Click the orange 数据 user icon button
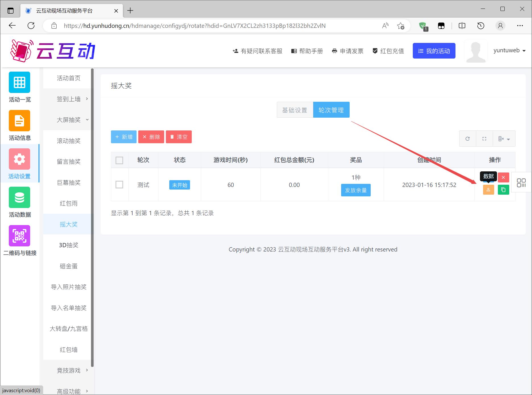 click(488, 190)
